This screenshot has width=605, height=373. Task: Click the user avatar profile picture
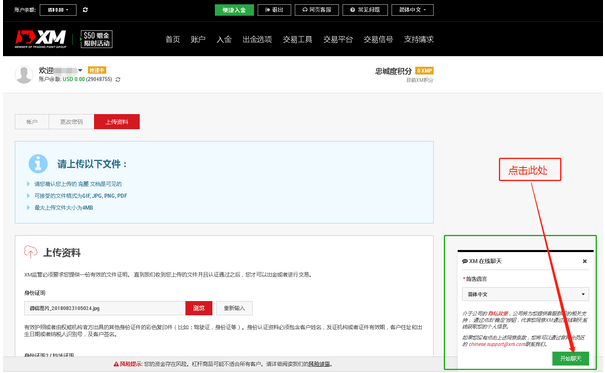click(x=24, y=74)
